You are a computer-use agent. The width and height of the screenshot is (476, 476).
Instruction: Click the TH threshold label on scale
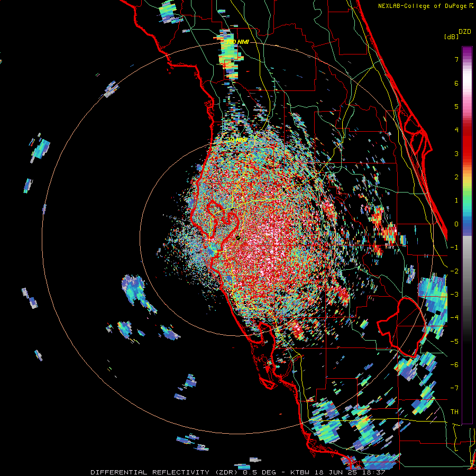pyautogui.click(x=454, y=412)
